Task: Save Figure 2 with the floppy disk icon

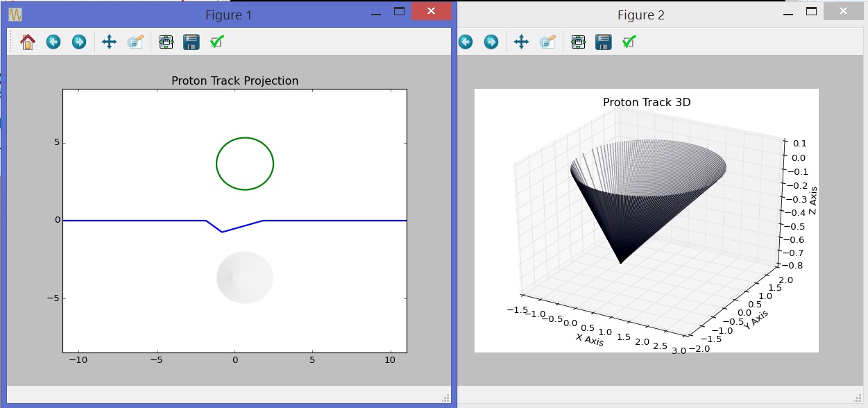Action: pos(604,42)
